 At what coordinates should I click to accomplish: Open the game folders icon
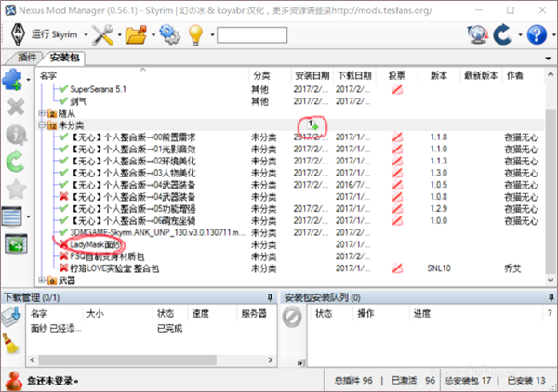[136, 34]
